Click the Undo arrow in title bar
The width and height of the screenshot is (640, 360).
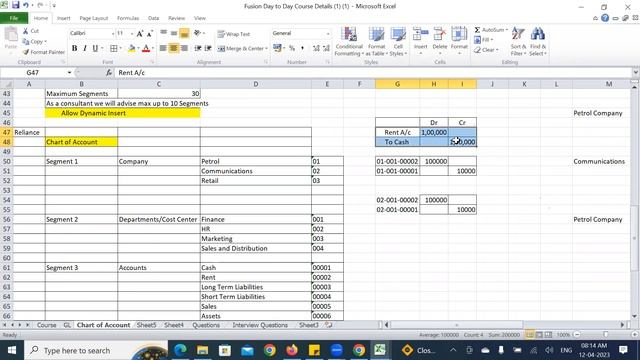pos(26,5)
